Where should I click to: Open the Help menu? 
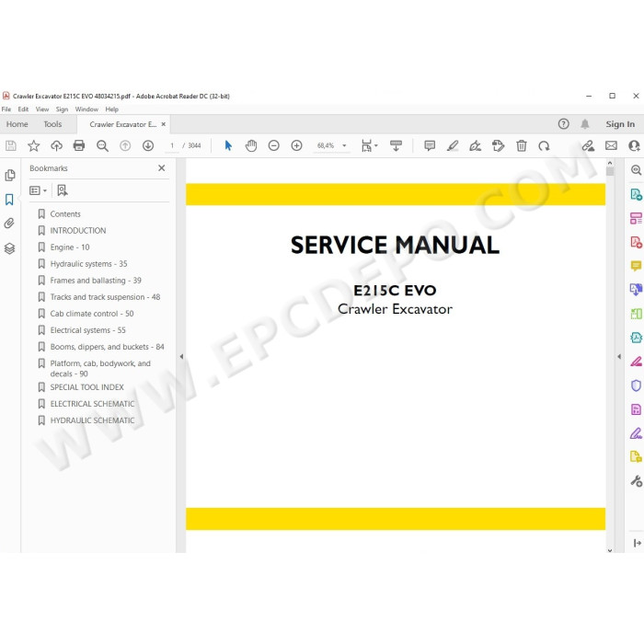tap(111, 109)
